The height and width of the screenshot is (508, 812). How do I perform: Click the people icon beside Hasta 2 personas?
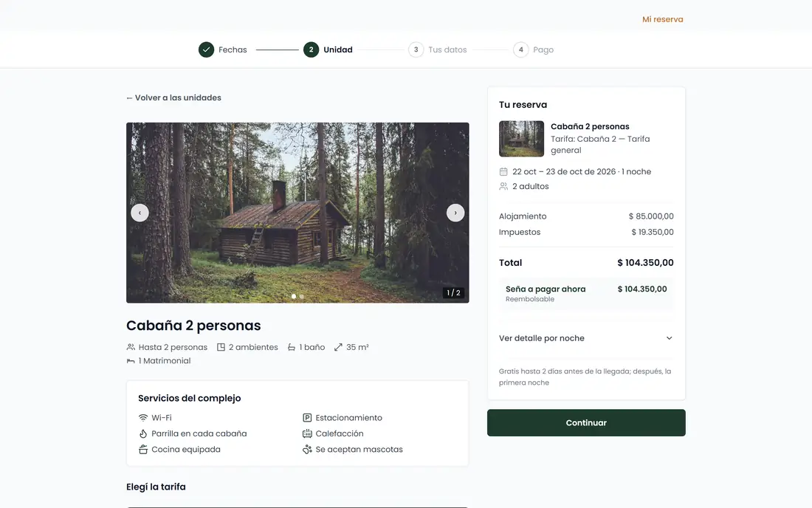(131, 348)
